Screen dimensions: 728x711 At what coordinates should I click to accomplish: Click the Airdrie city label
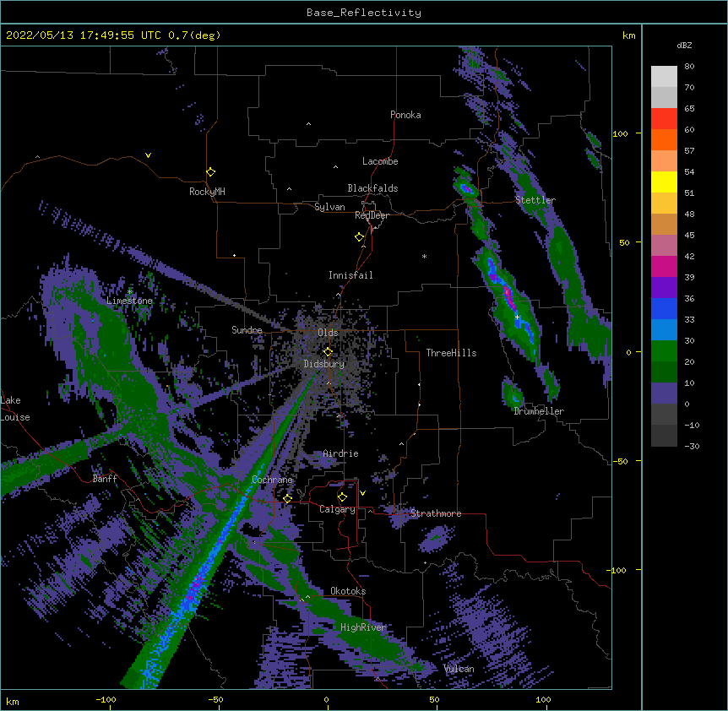[x=340, y=453]
